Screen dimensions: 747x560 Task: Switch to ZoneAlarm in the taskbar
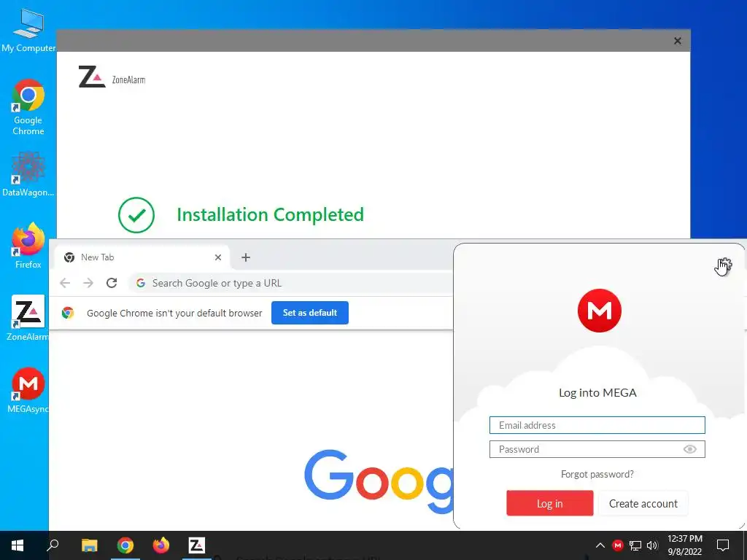[197, 545]
